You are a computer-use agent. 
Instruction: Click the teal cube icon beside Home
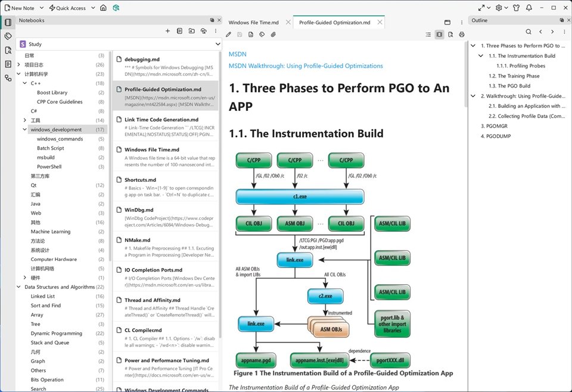tap(116, 8)
